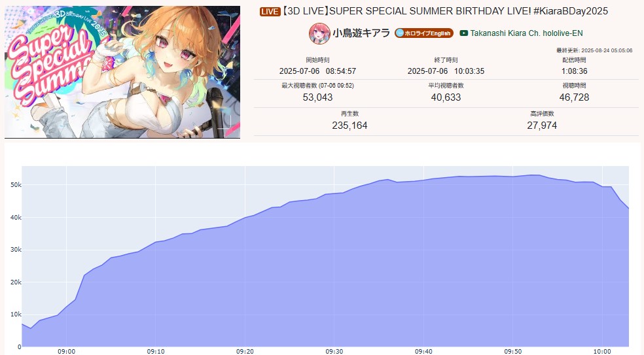Screen dimensions: 644x355
Task: Click the last updated timestamp text
Action: [x=594, y=50]
